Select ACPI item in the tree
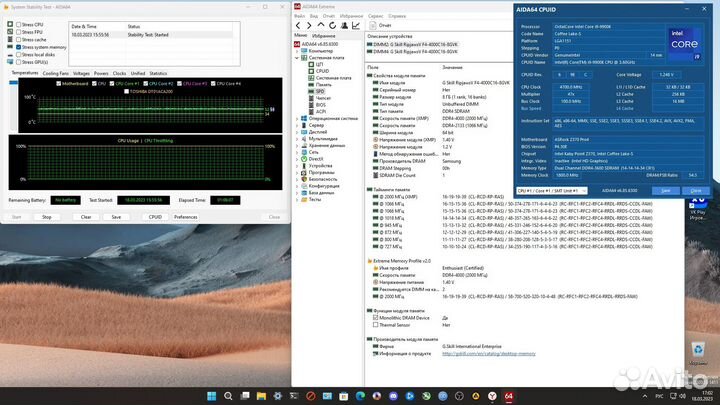Viewport: 720px width, 405px height. pyautogui.click(x=321, y=112)
